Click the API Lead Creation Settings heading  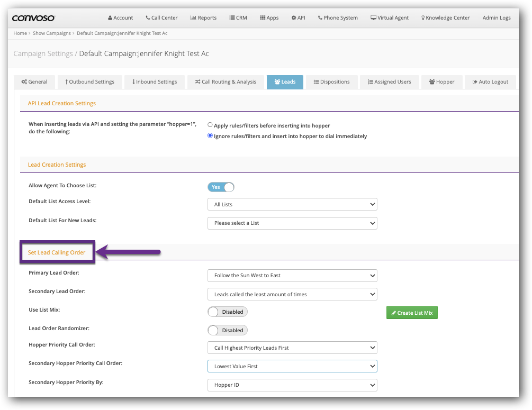[x=62, y=104]
